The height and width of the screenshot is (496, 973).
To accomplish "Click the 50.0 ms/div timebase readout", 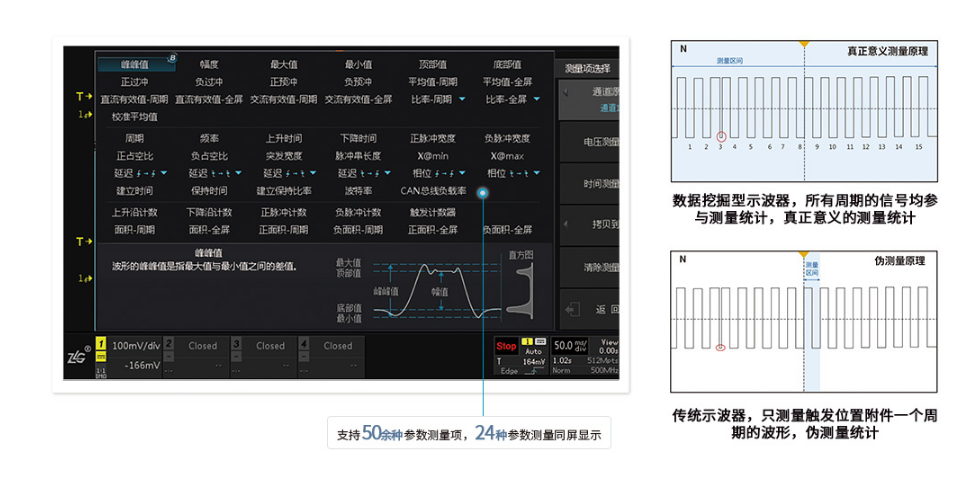I will tap(570, 345).
